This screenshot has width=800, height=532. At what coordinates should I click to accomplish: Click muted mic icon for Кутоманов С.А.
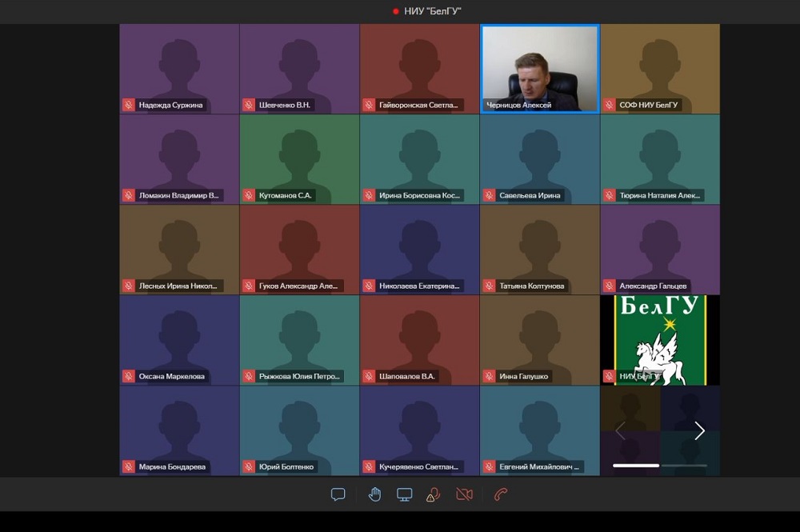click(248, 195)
